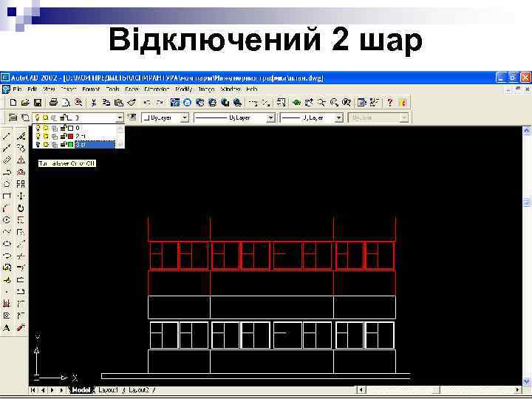Image resolution: width=532 pixels, height=399 pixels.
Task: Collapse the layer list dropdown arrow
Action: pos(120,117)
